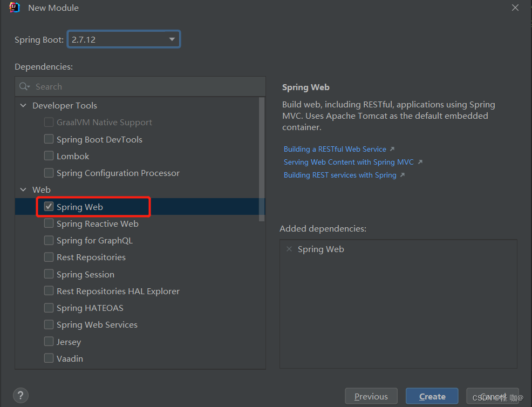Viewport: 532px width, 407px height.
Task: Select the Vaadin row label
Action: pos(70,358)
